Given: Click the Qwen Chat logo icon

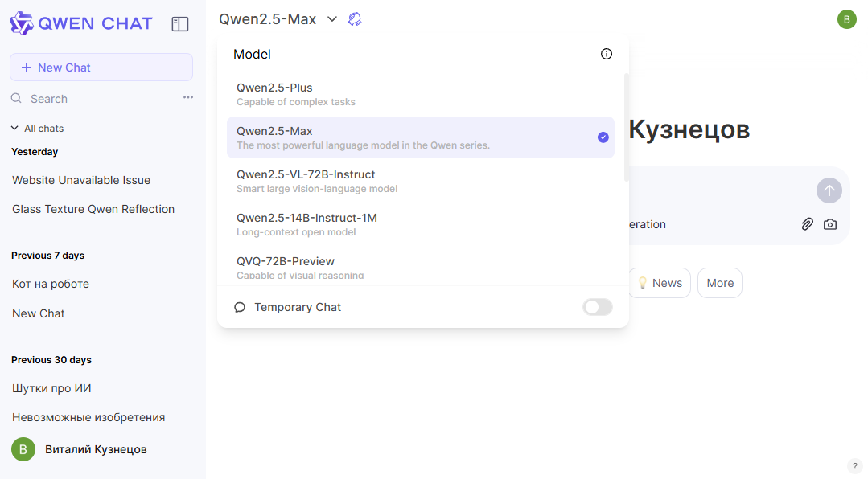Looking at the screenshot, I should point(22,23).
